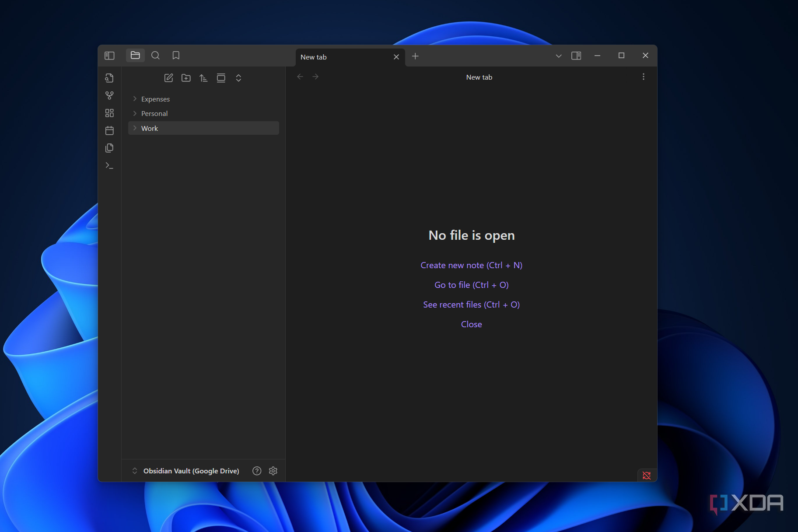The image size is (798, 532).
Task: Click See recent files link
Action: (x=471, y=305)
